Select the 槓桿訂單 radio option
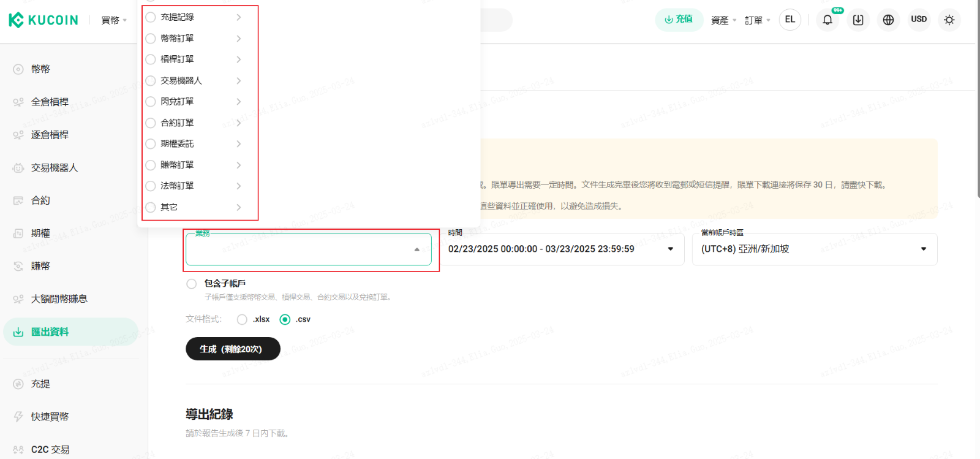The image size is (980, 459). click(x=151, y=59)
